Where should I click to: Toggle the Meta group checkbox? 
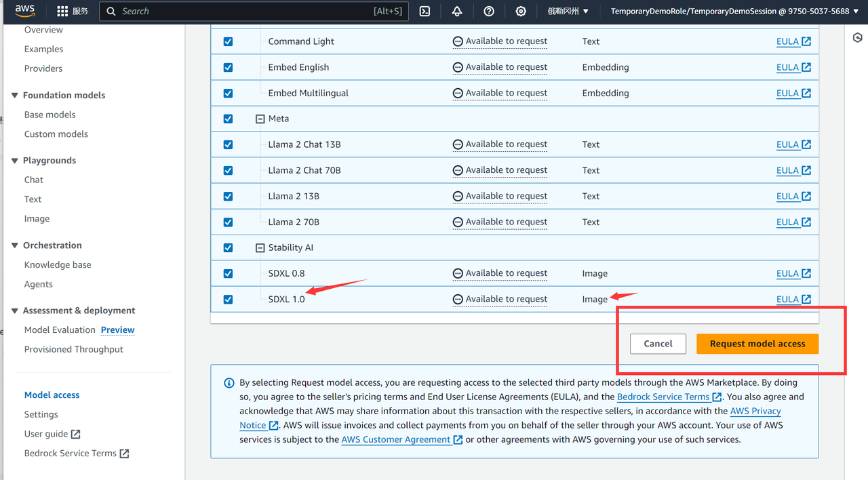coord(228,119)
